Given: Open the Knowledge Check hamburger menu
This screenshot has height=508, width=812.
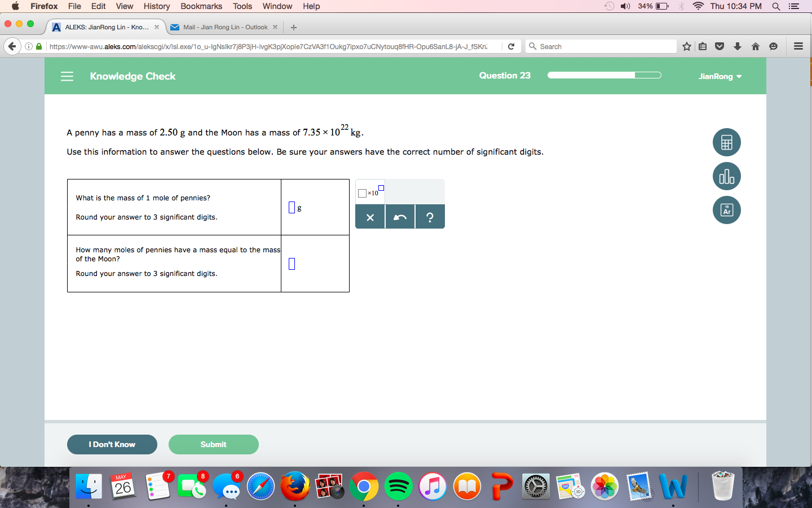Looking at the screenshot, I should point(67,76).
